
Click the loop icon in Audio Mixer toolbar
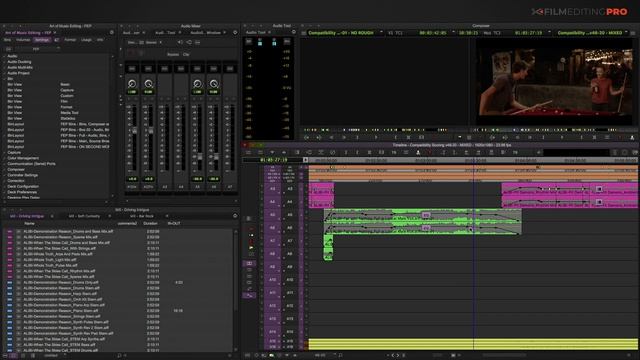[189, 42]
